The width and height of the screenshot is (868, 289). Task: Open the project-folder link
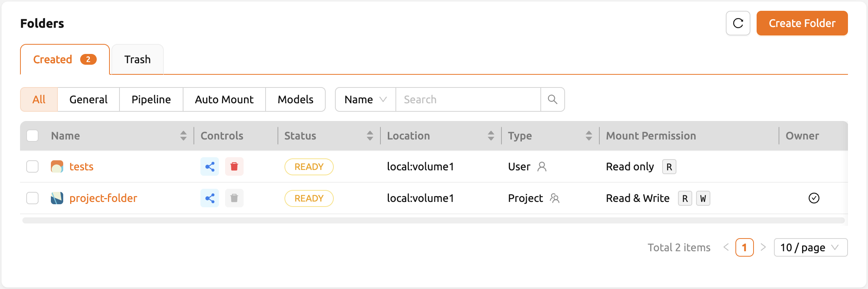tap(103, 198)
